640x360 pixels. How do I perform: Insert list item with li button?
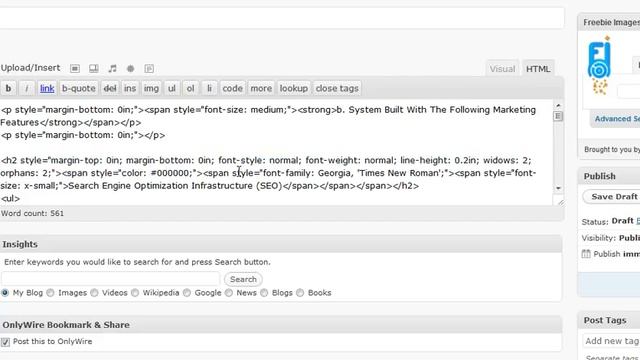coord(209,88)
